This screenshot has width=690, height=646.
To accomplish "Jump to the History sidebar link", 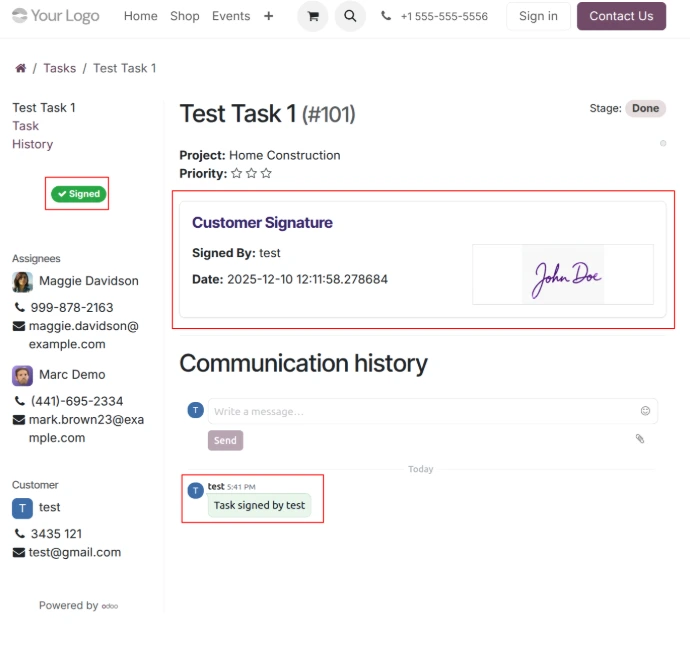I will [32, 144].
